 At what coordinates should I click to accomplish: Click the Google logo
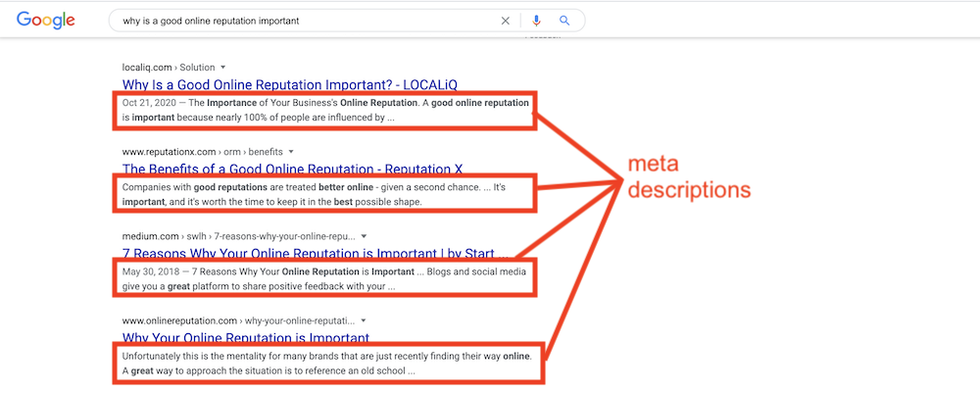(46, 21)
